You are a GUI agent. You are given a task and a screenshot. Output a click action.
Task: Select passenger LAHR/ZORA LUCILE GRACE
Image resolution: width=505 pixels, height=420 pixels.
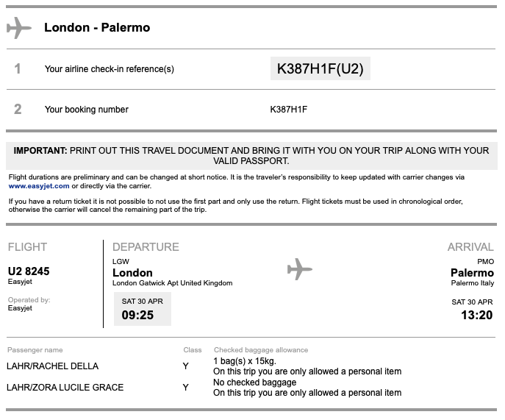(65, 388)
